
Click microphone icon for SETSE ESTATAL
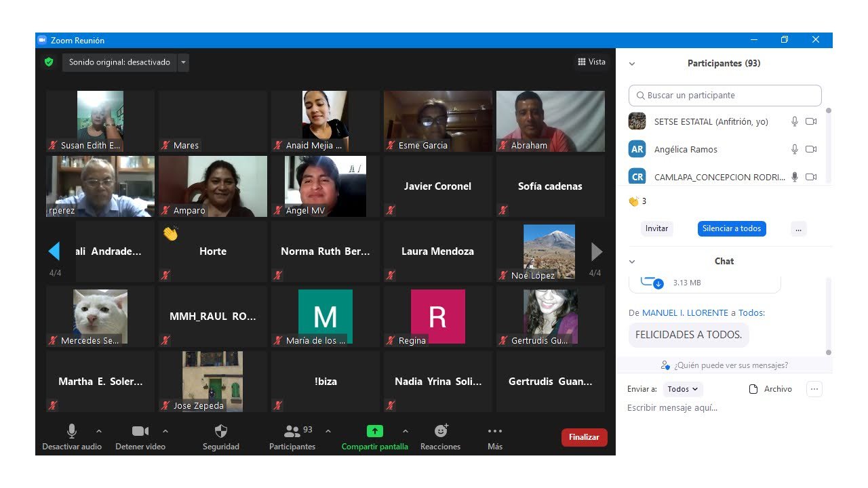pos(795,121)
